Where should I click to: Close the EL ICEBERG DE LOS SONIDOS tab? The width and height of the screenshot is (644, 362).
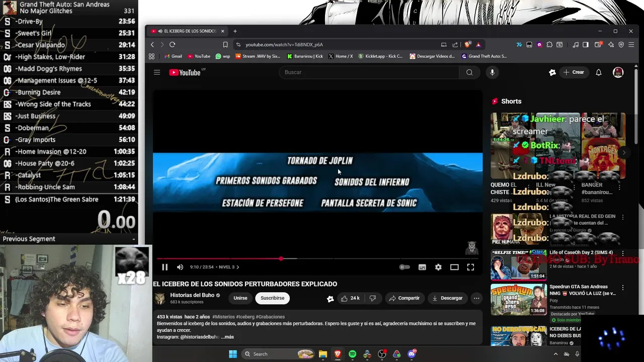click(222, 31)
